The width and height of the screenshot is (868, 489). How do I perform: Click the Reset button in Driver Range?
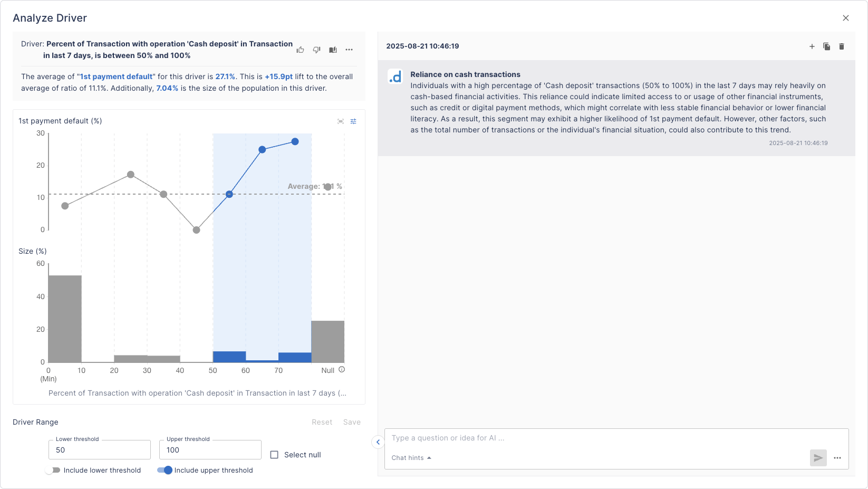(322, 422)
